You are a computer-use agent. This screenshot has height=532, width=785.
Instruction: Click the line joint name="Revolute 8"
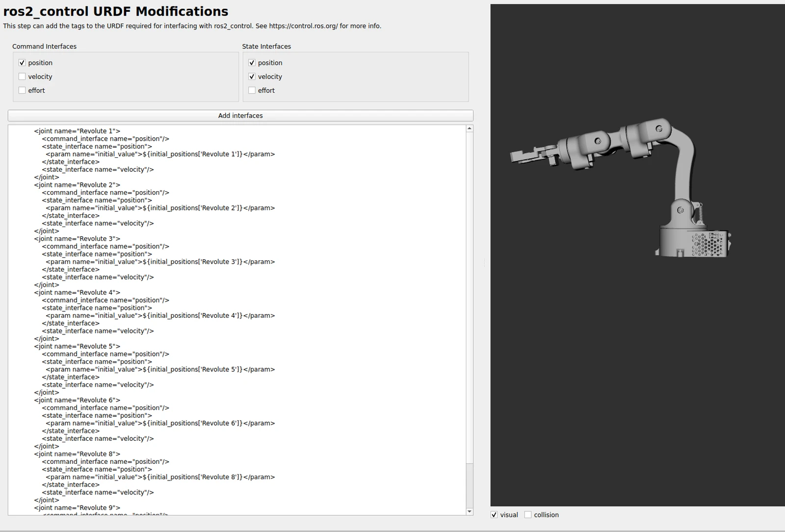[77, 454]
